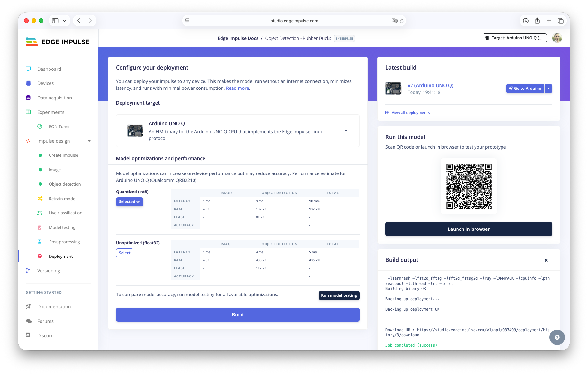
Task: Go forward in Safari history
Action: click(x=90, y=21)
